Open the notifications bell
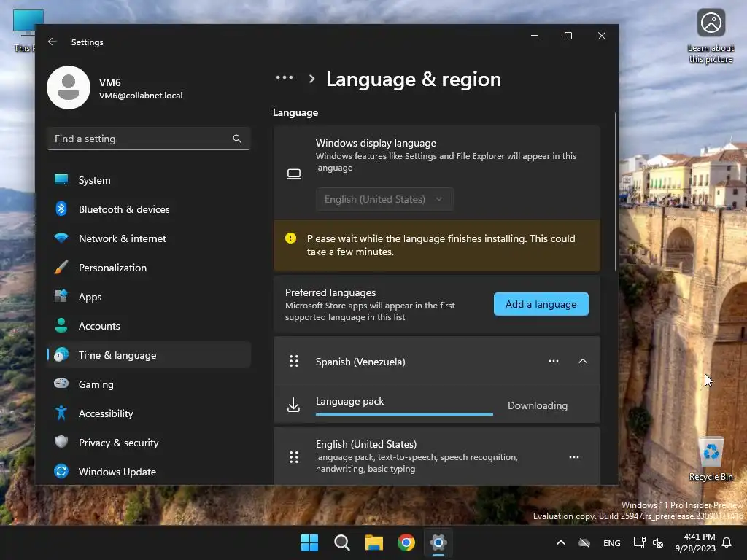Image resolution: width=747 pixels, height=560 pixels. [x=727, y=542]
